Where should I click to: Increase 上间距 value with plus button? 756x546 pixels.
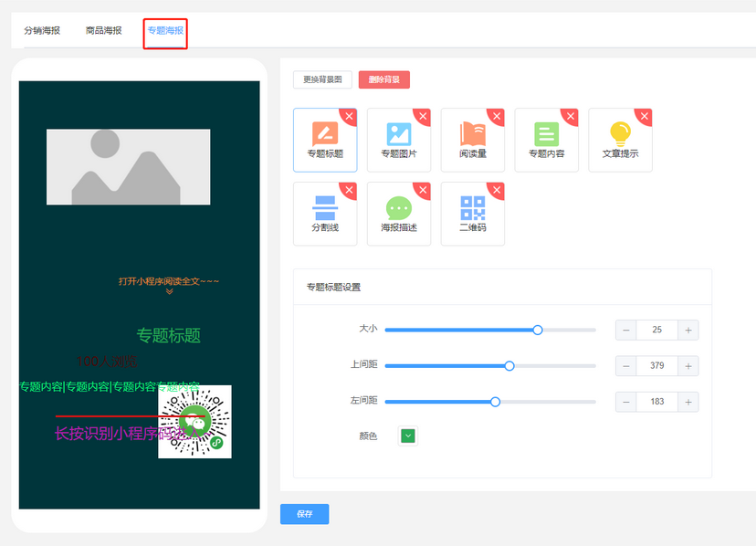click(x=688, y=366)
